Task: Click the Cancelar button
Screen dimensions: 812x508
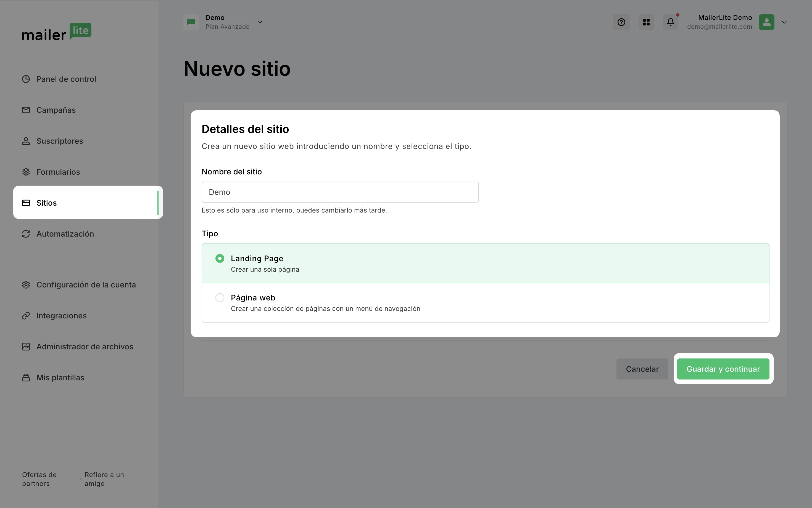Action: [x=642, y=369]
